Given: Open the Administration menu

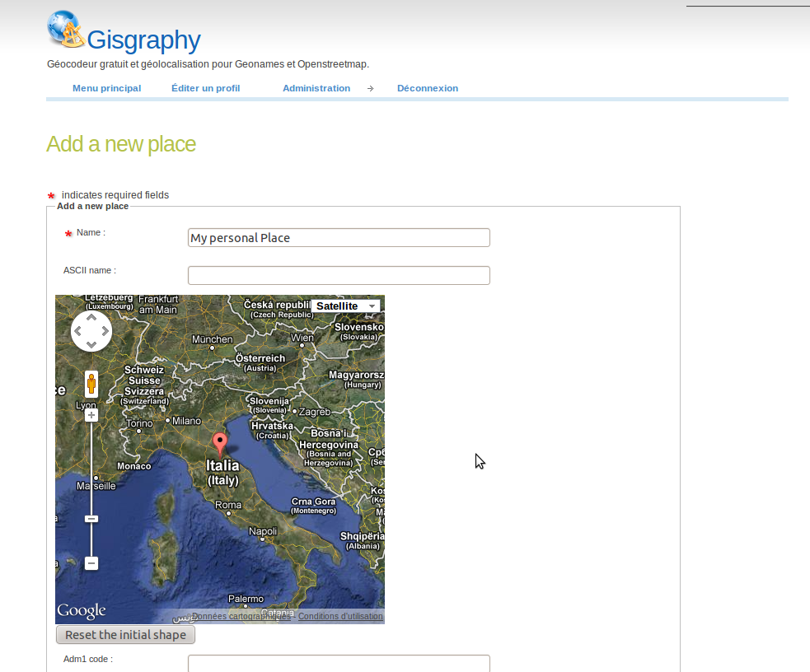Looking at the screenshot, I should pos(316,88).
